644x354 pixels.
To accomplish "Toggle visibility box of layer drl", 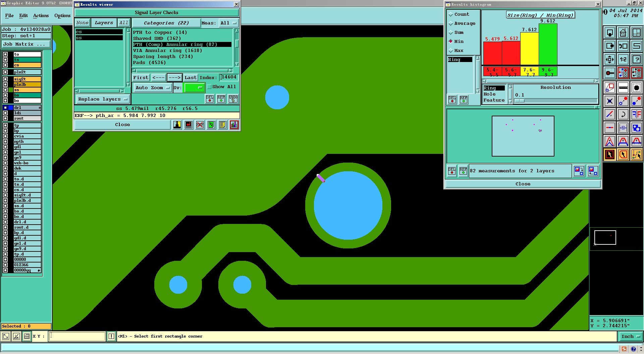I will (5, 108).
